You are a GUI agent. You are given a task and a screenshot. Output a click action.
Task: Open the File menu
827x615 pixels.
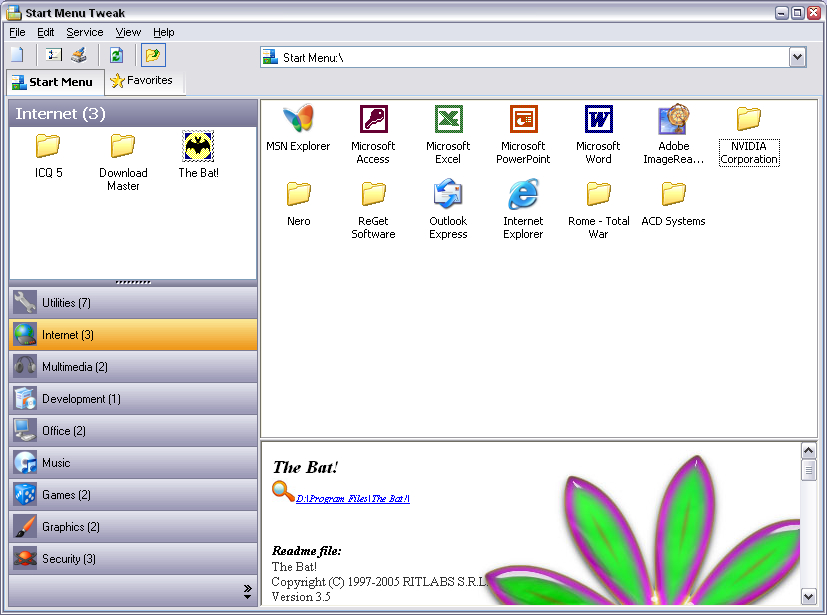pos(17,32)
